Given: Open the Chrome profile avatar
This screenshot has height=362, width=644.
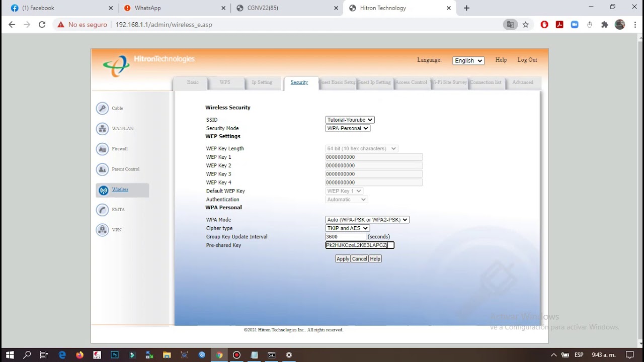Looking at the screenshot, I should pyautogui.click(x=620, y=25).
